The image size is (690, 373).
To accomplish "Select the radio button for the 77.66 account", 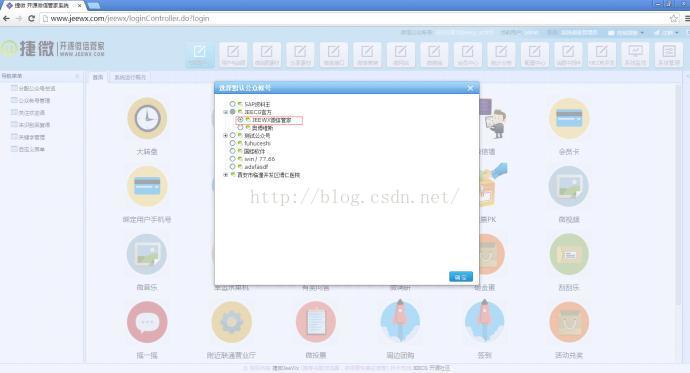I will 232,159.
